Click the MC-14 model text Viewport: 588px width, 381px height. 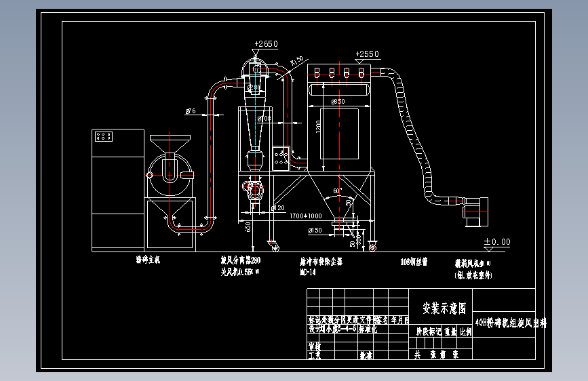tap(307, 273)
